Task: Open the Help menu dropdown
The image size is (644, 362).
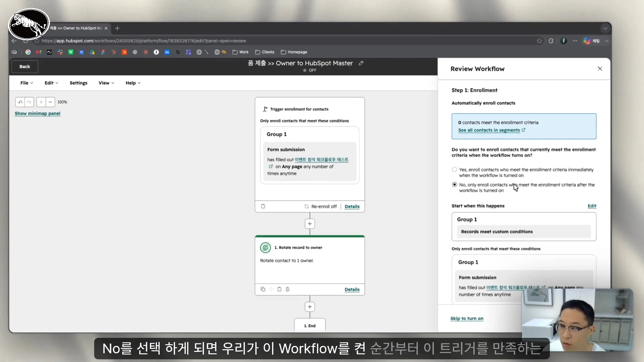Action: click(x=133, y=83)
